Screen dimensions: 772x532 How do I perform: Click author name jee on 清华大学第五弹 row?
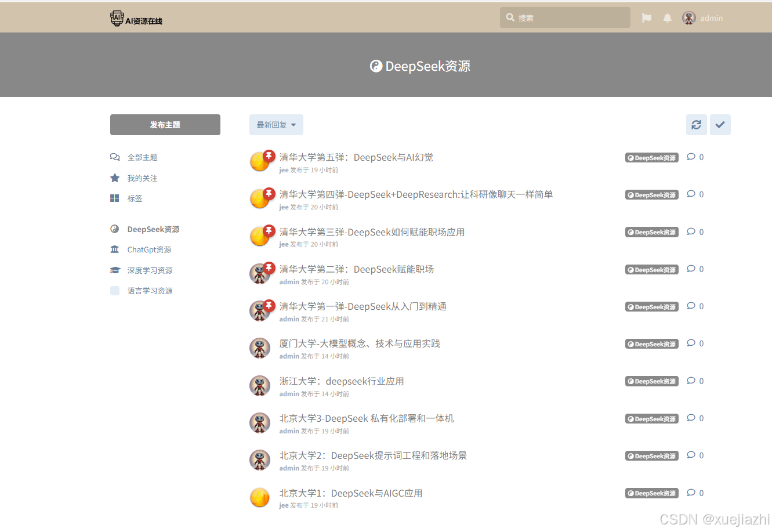tap(284, 170)
